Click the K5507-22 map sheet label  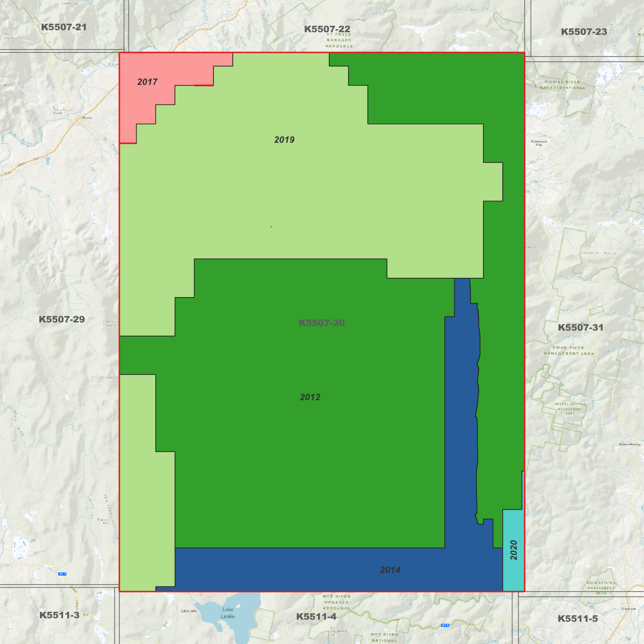click(327, 29)
